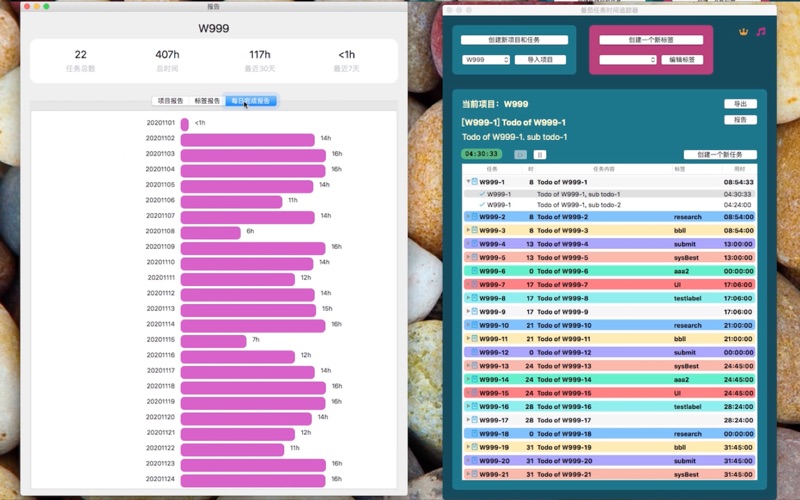This screenshot has width=800, height=500.
Task: Switch to the 标签报告 tab
Action: click(207, 101)
